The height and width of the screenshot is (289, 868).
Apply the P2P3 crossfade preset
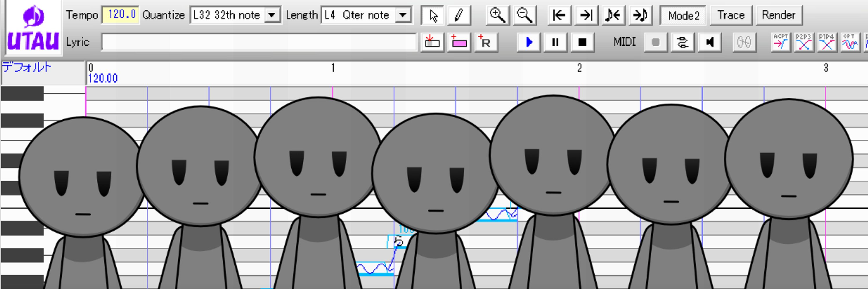[804, 42]
